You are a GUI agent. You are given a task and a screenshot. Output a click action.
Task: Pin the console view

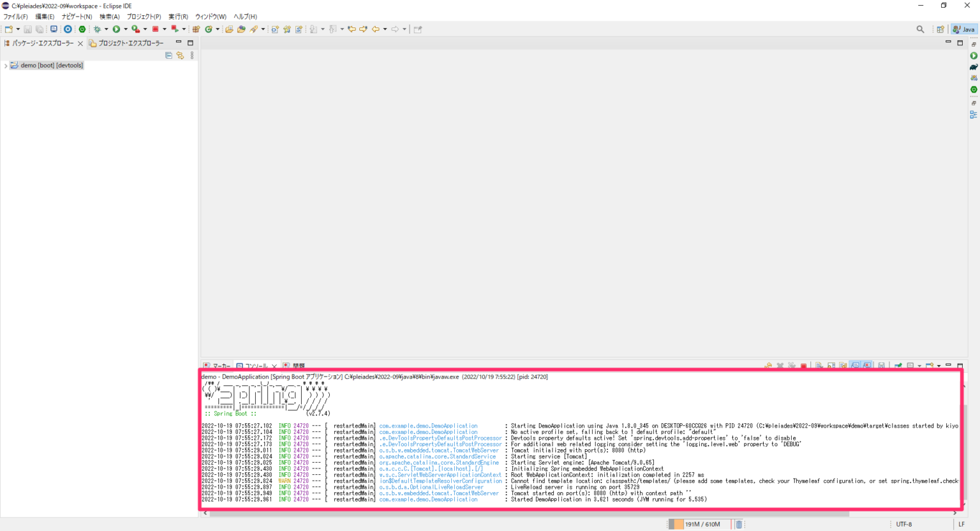[899, 365]
